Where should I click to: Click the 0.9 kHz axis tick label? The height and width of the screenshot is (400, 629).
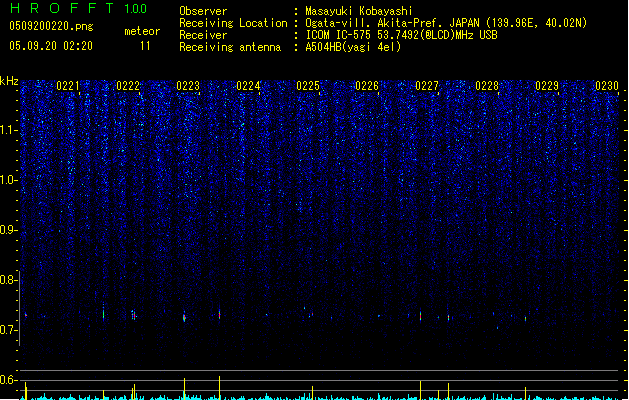pos(8,230)
